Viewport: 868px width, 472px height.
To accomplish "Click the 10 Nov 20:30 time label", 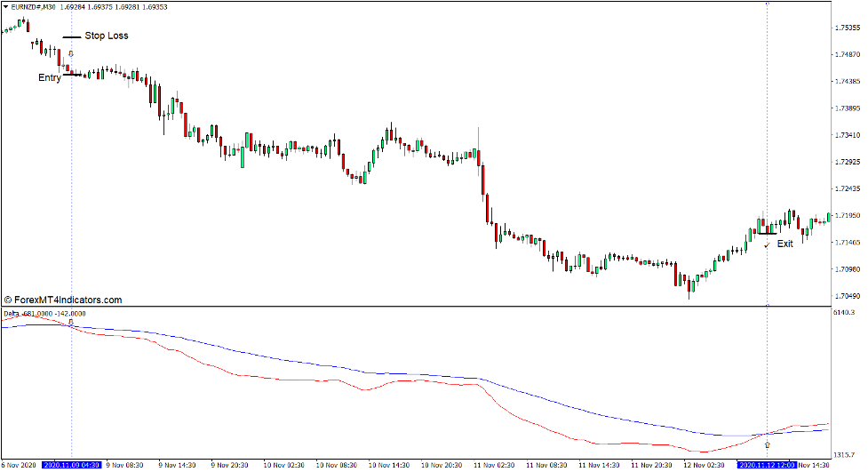I will click(x=442, y=465).
